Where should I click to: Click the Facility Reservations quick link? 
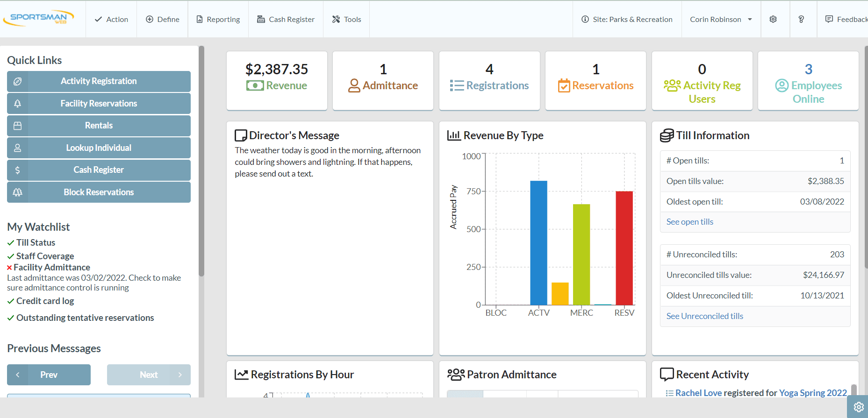coord(99,103)
